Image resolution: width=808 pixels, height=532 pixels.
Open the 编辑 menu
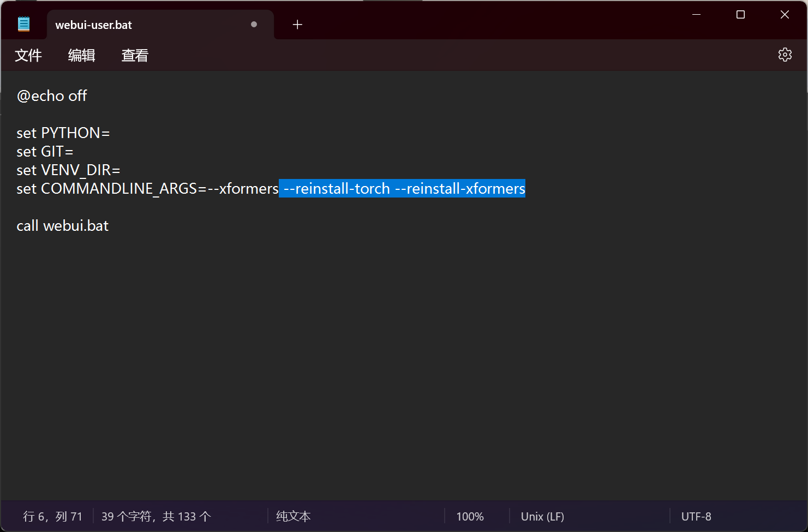82,55
